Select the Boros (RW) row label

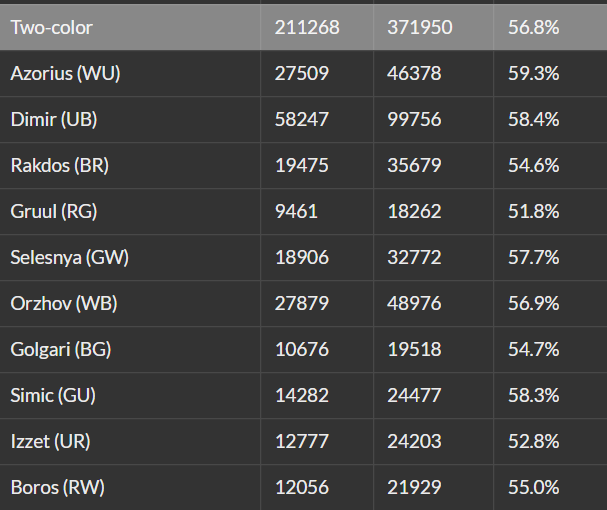click(58, 488)
